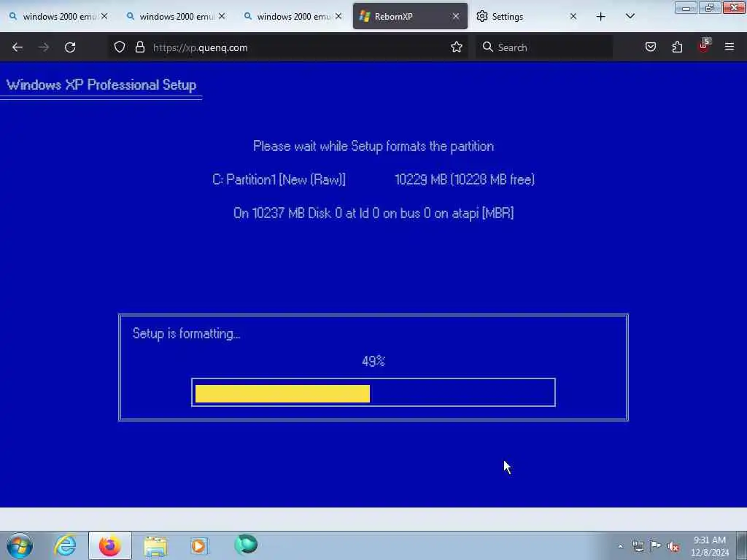
Task: Show site security padlock info
Action: coord(139,47)
